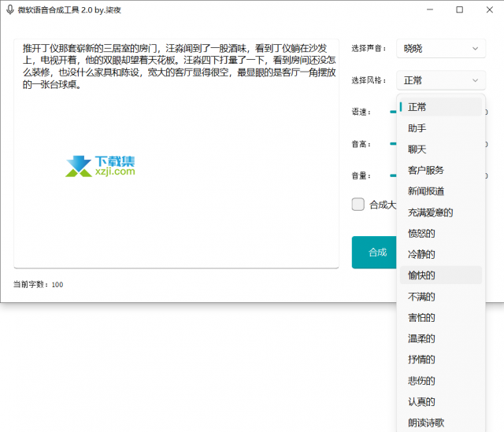
Task: Collapse the 选择风格 style dropdown showing 正常
Action: click(x=441, y=80)
